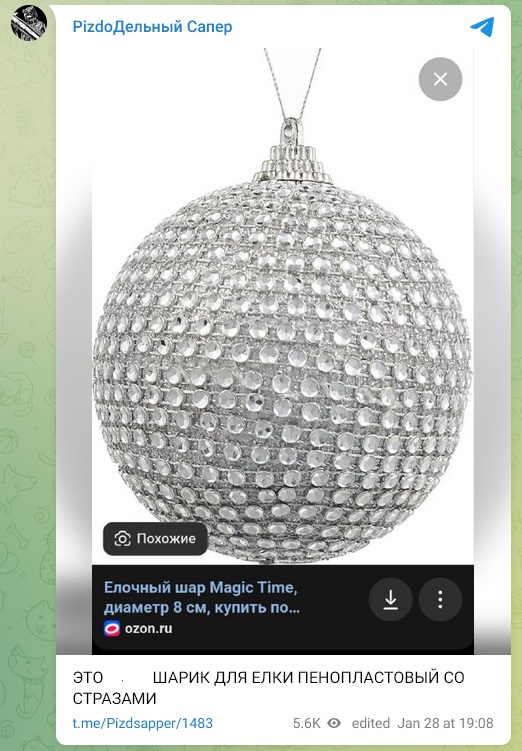
Task: Click the eye views icon
Action: click(x=334, y=723)
